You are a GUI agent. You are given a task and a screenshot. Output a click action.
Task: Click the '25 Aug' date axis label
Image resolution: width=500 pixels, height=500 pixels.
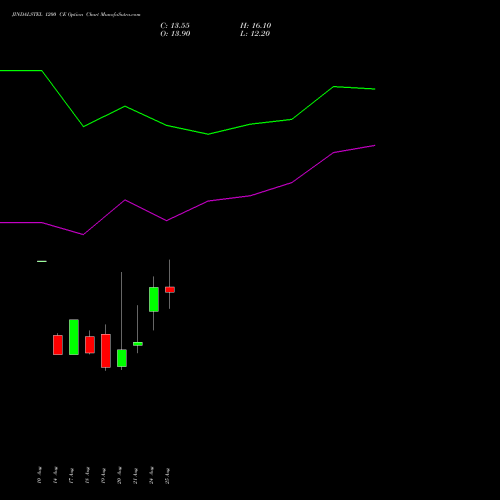167,475
